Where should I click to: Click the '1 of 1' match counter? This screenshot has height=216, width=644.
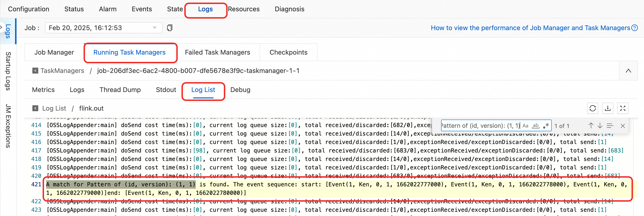[562, 126]
